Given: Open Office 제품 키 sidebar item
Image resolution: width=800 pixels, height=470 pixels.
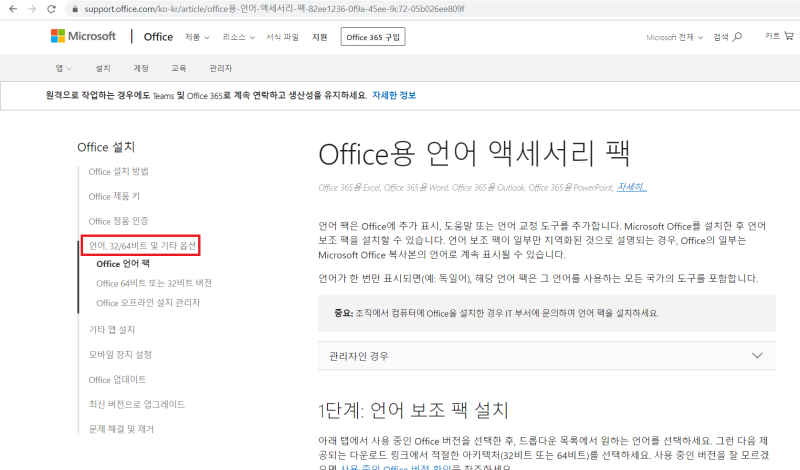Looking at the screenshot, I should point(114,196).
